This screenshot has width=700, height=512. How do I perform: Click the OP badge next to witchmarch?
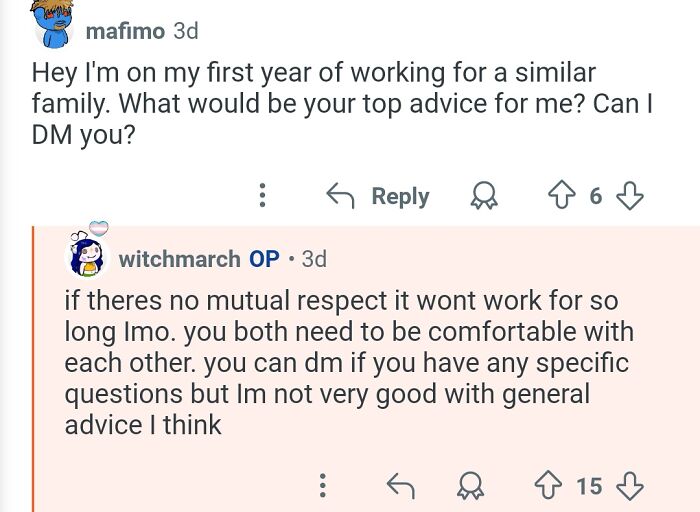point(264,259)
